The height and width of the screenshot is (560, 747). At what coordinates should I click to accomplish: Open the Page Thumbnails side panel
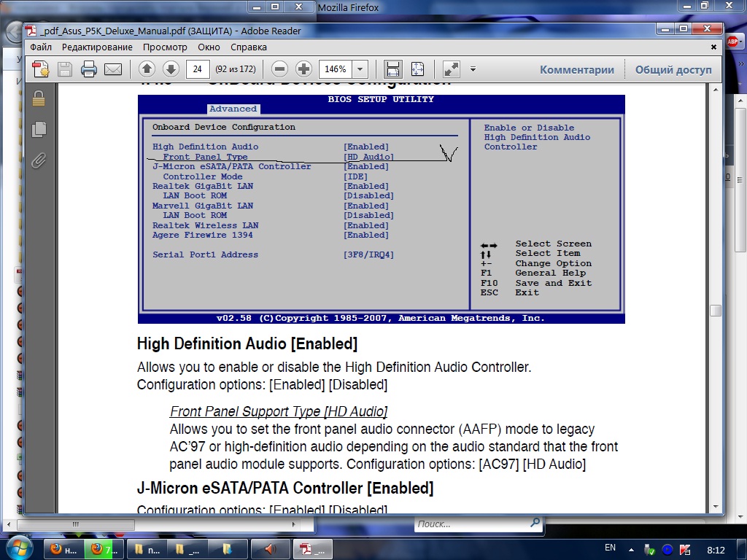pos(39,129)
